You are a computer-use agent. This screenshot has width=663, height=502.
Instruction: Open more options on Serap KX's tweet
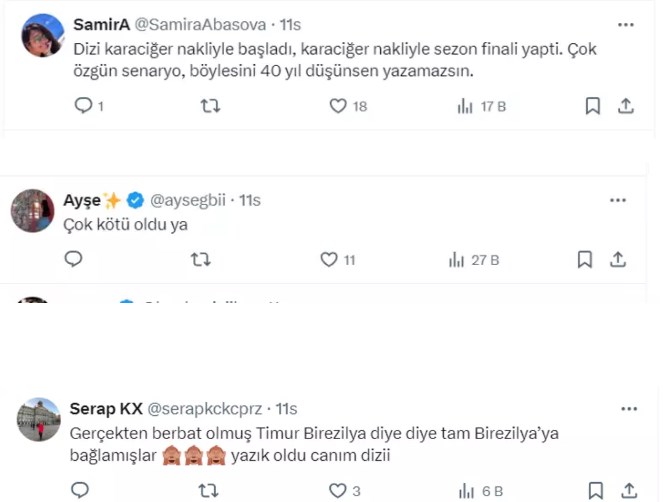(629, 409)
